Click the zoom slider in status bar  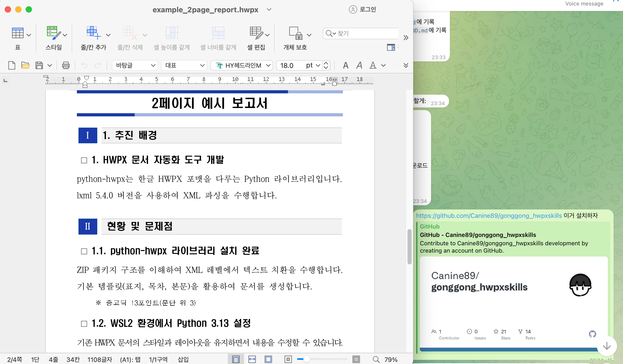click(307, 360)
